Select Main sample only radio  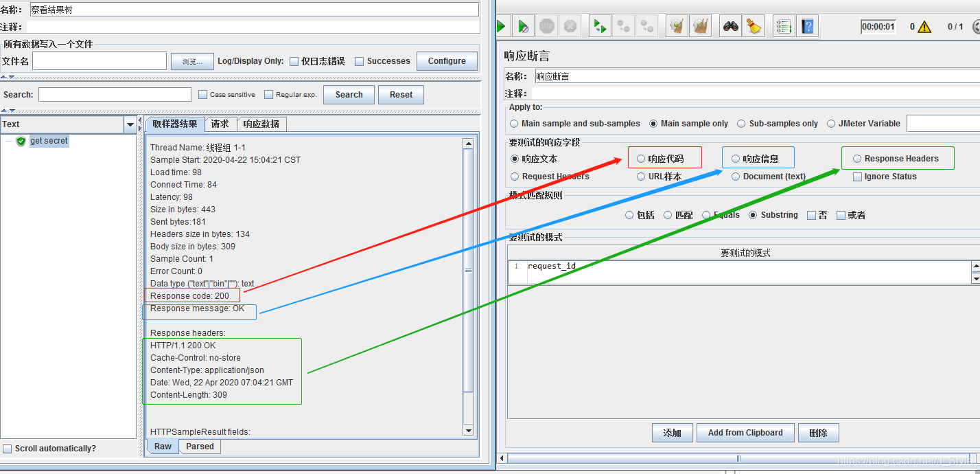[x=653, y=124]
